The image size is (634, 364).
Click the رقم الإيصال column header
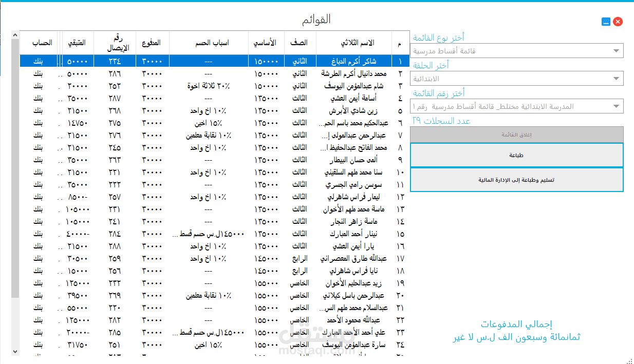[115, 43]
